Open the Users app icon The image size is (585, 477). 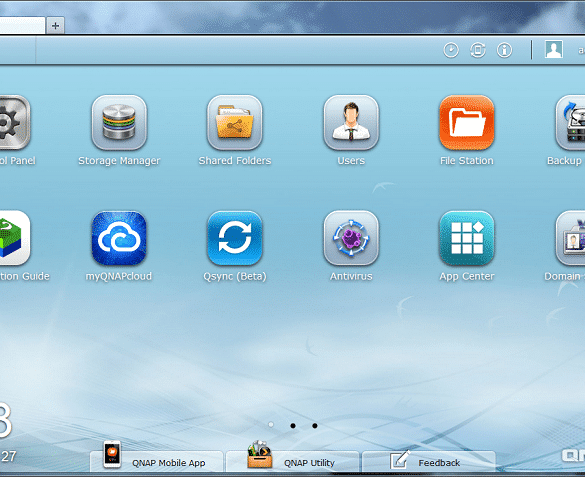[351, 122]
